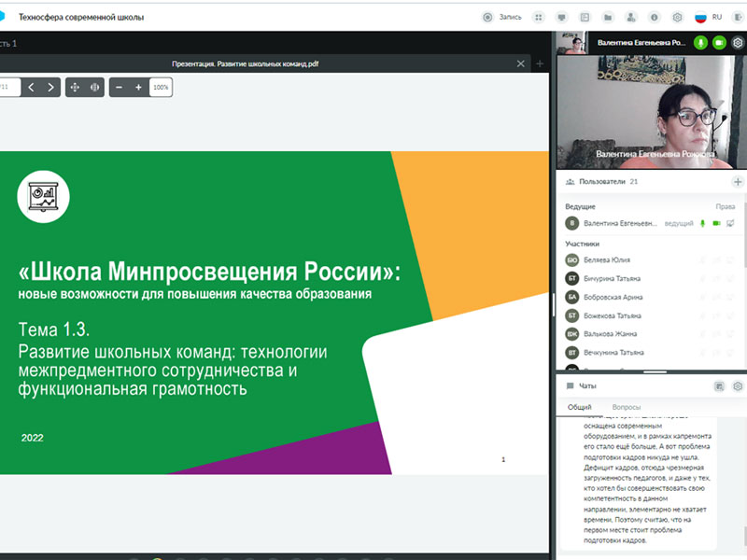This screenshot has height=560, width=747.
Task: Click the exit webinar icon
Action: point(738,17)
